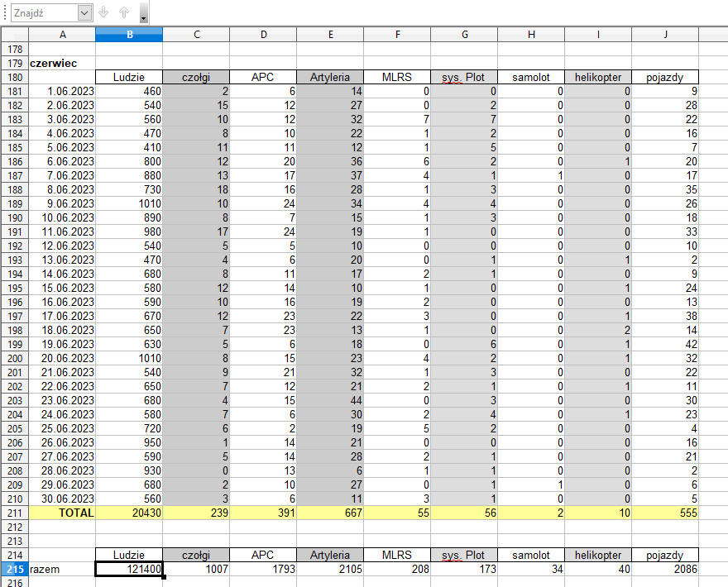
Task: Select row 211 header
Action: (x=15, y=513)
